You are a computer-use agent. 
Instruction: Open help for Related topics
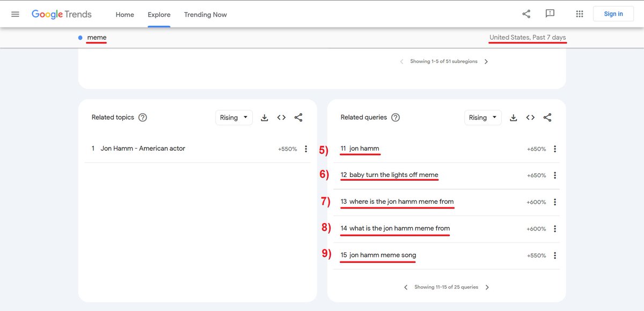click(x=143, y=117)
